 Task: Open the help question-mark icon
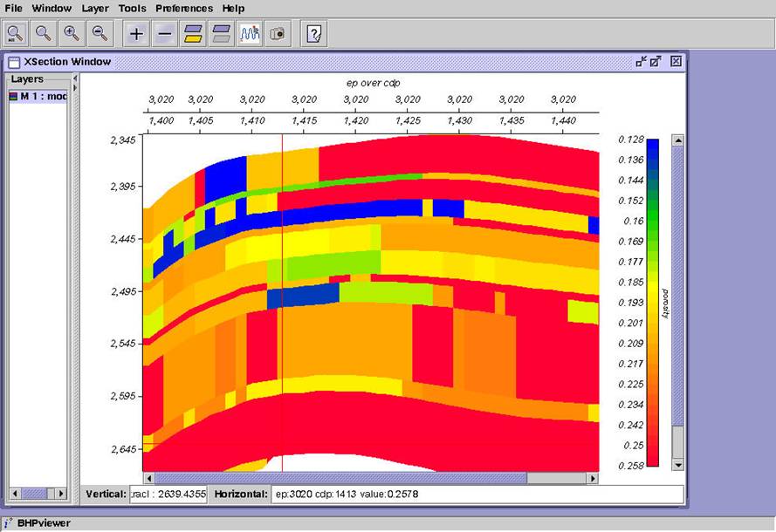[x=314, y=34]
